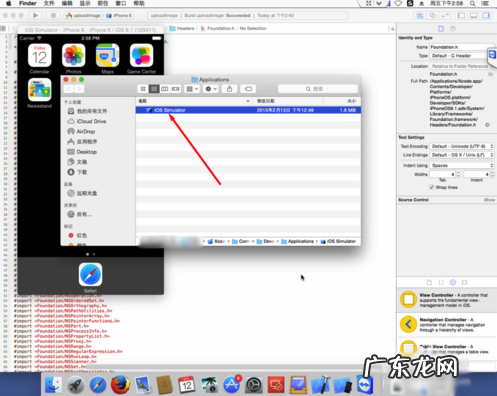Click Headers in the Xcode jump bar

pyautogui.click(x=182, y=28)
